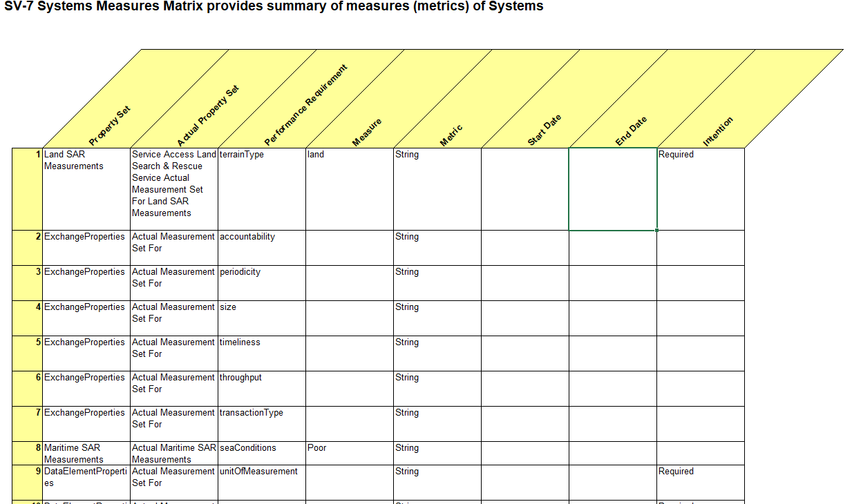The height and width of the screenshot is (504, 852).
Task: Click ExchangeProperties in the timeliness row
Action: click(x=87, y=353)
